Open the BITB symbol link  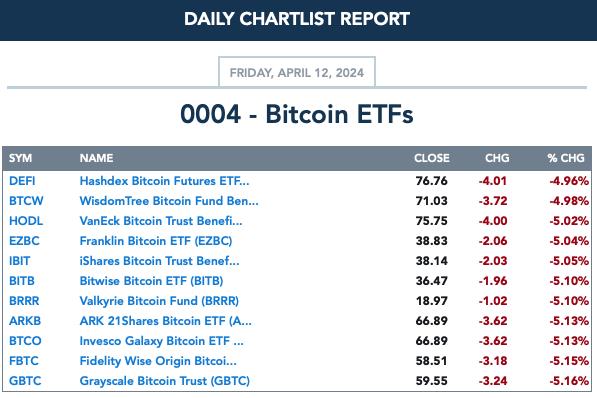[22, 281]
